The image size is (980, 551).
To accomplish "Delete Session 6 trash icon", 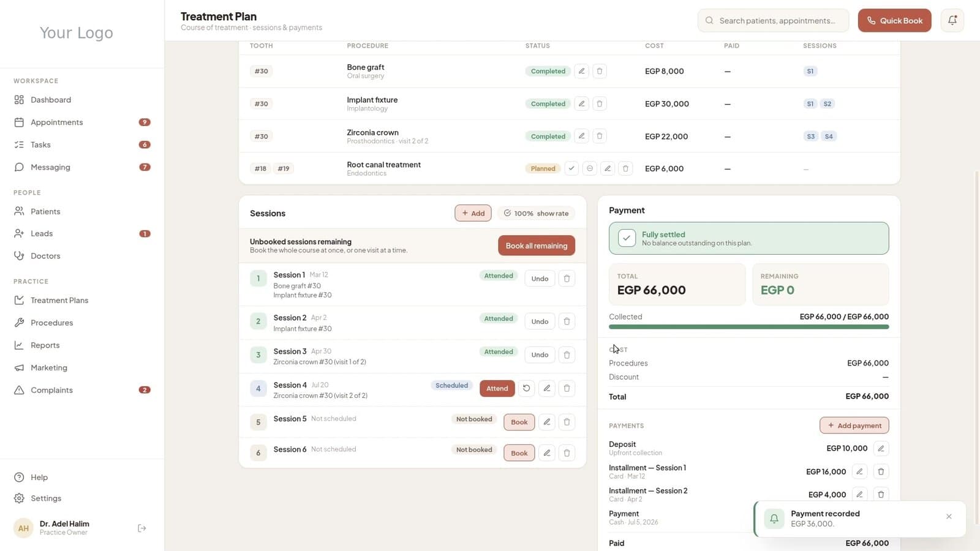I will [567, 453].
